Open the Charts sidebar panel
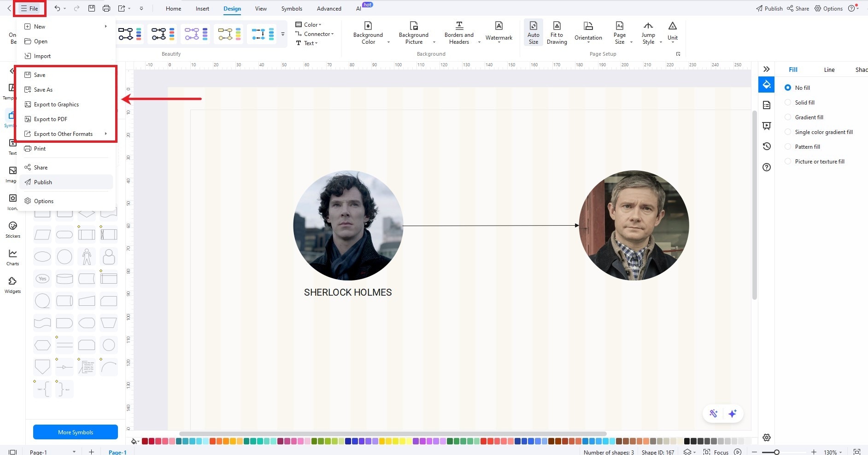 tap(13, 257)
